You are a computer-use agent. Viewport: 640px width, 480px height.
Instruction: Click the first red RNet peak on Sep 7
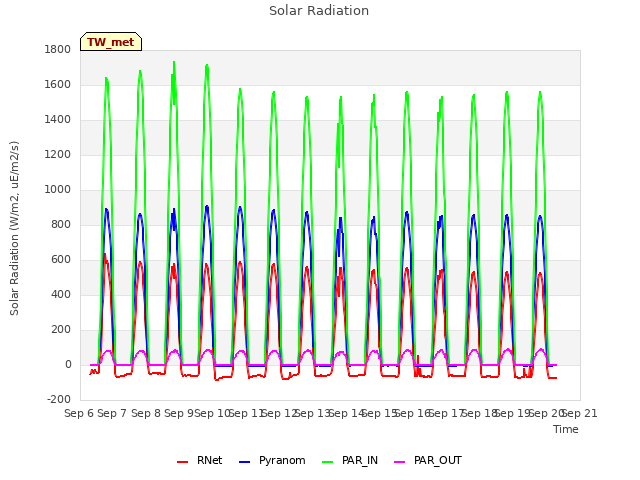pyautogui.click(x=105, y=255)
